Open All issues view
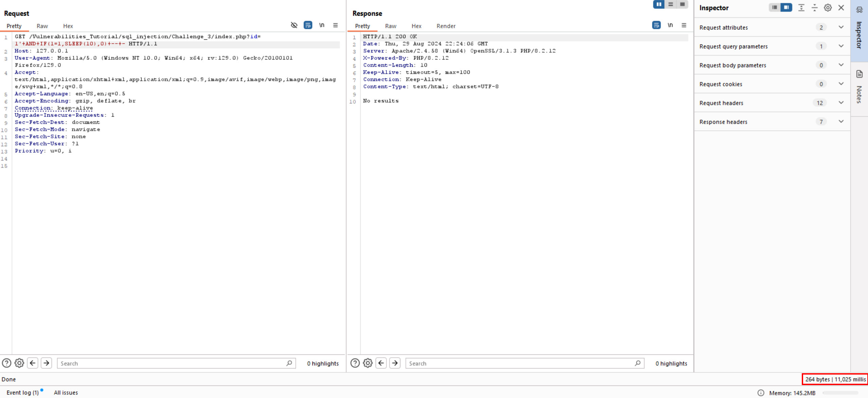Image resolution: width=868 pixels, height=398 pixels. point(66,393)
